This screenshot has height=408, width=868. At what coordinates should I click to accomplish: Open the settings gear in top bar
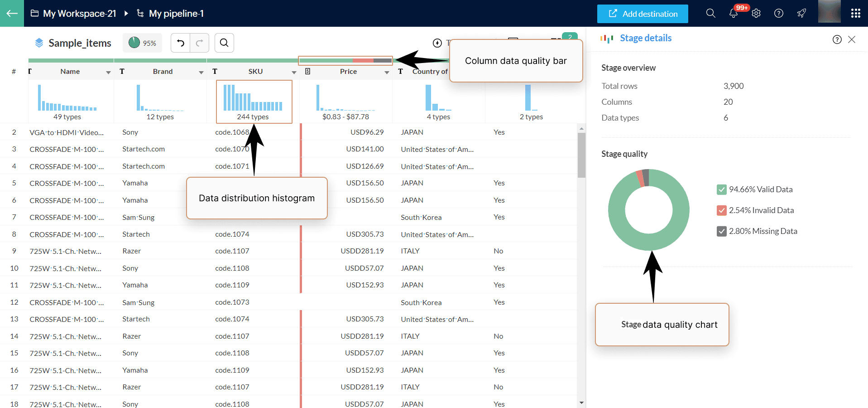coord(756,14)
